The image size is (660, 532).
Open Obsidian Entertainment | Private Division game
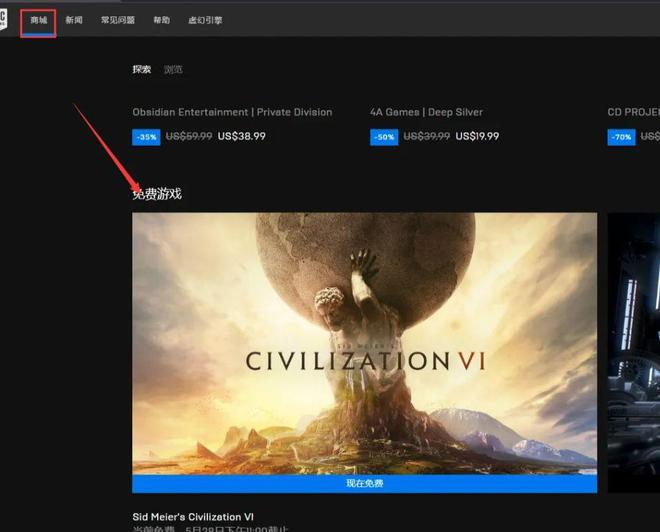click(x=232, y=112)
